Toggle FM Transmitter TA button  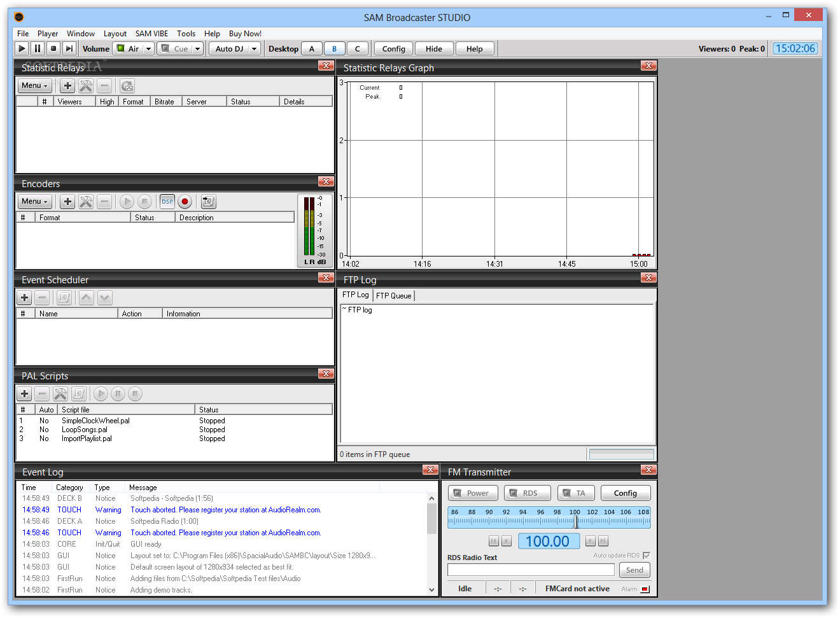tap(576, 493)
